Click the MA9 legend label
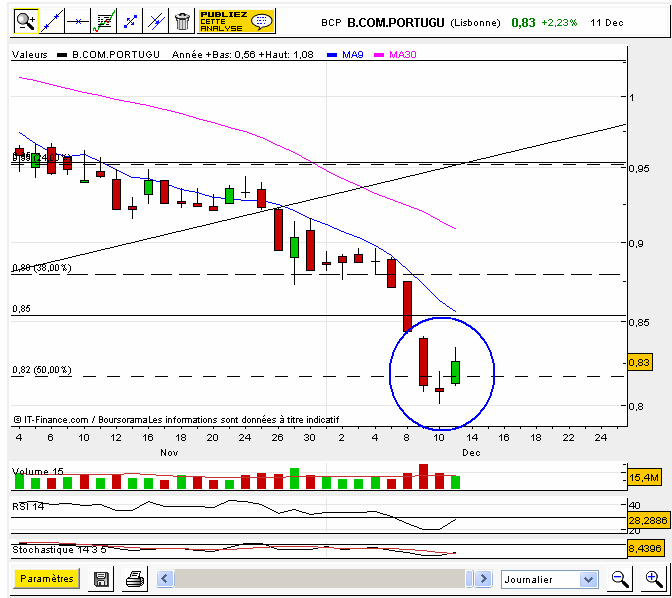The height and width of the screenshot is (598, 672). coord(352,54)
